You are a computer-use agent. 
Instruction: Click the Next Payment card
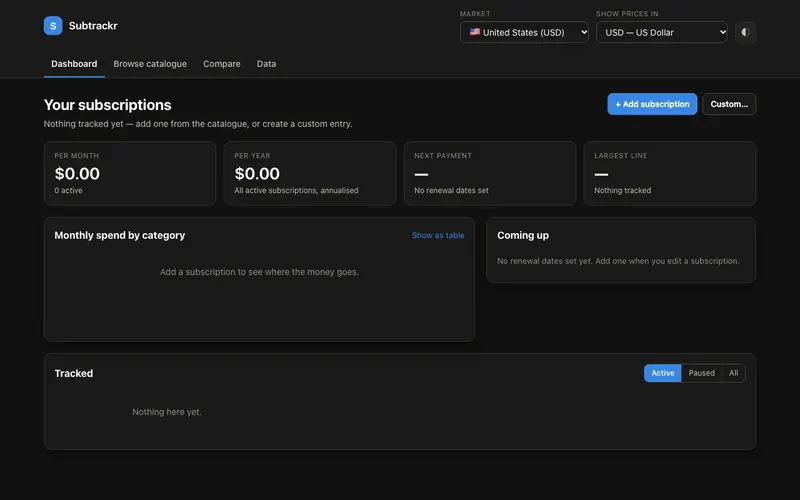[490, 173]
